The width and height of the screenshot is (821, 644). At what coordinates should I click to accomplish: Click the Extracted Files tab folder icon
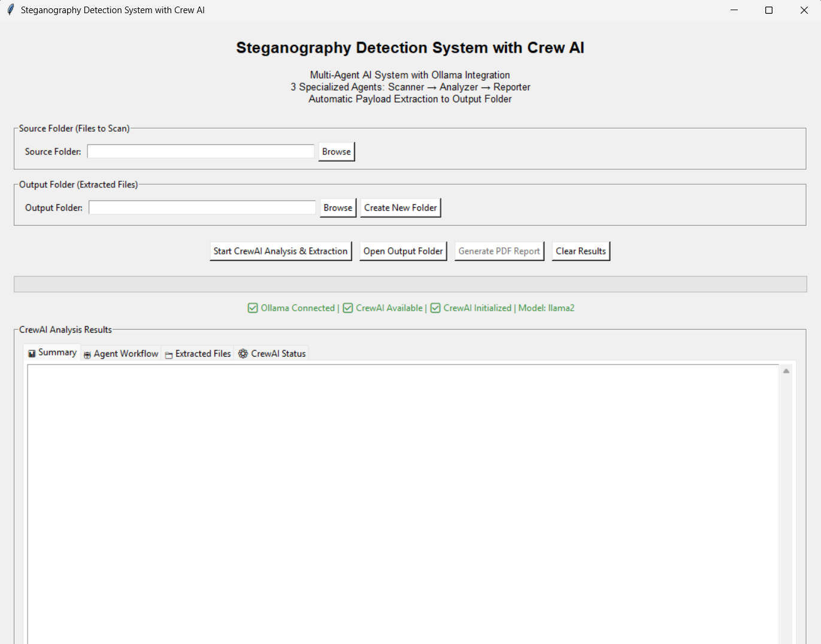[169, 355]
